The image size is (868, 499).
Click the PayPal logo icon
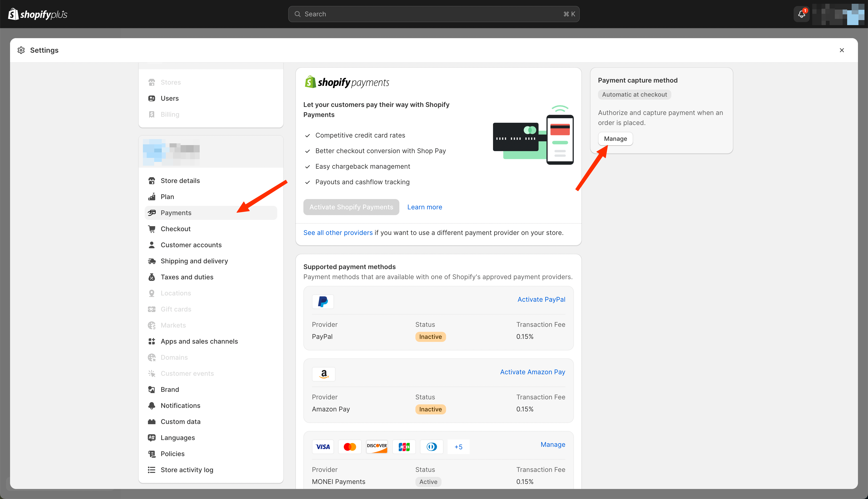point(323,302)
